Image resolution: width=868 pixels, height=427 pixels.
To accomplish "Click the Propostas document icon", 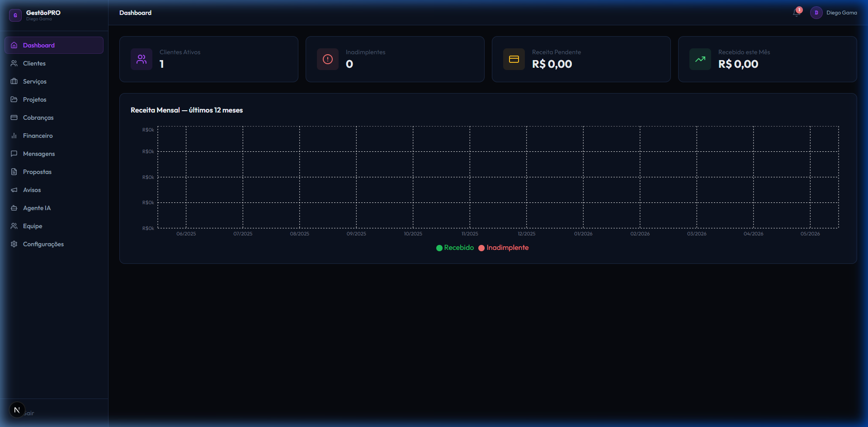I will point(14,172).
